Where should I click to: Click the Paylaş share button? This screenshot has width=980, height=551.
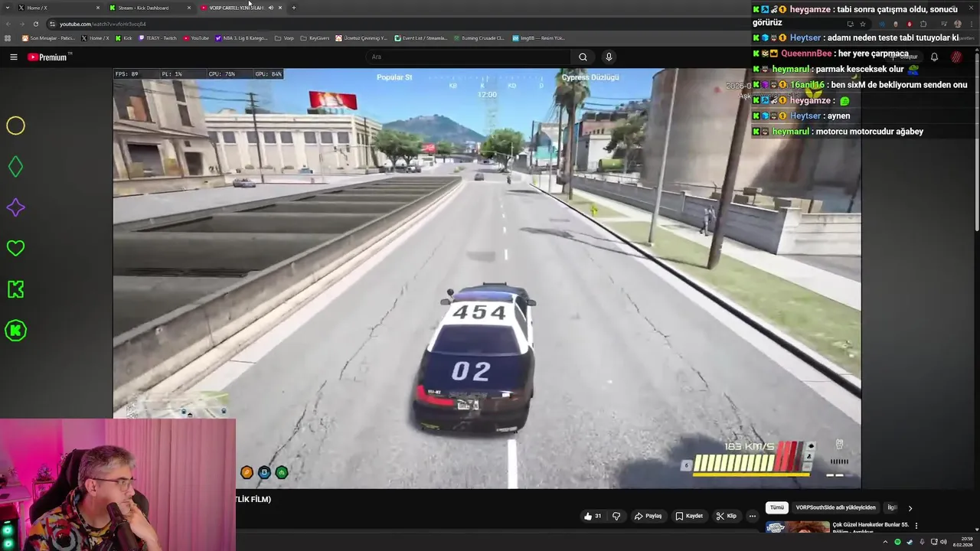pos(648,516)
